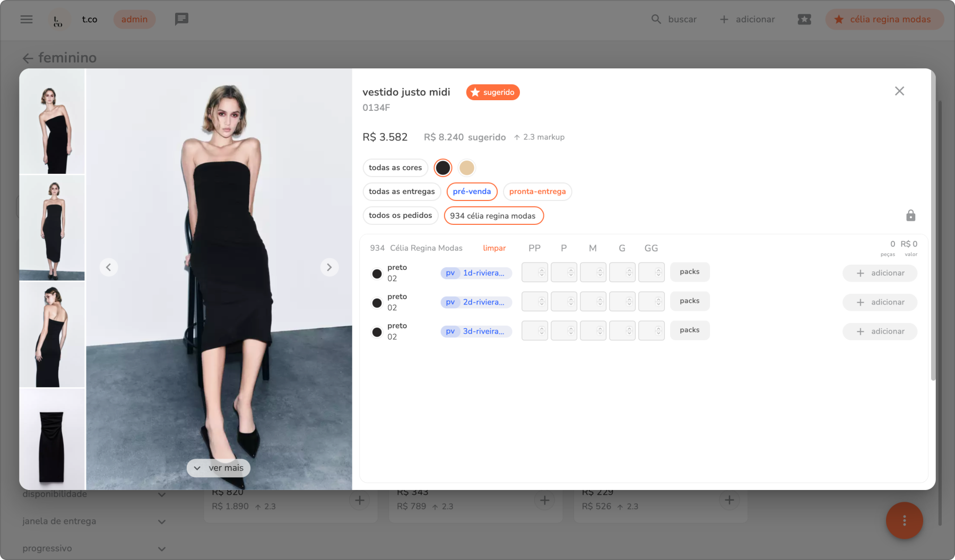955x560 pixels.
Task: Select the beige color swatch
Action: pos(466,168)
